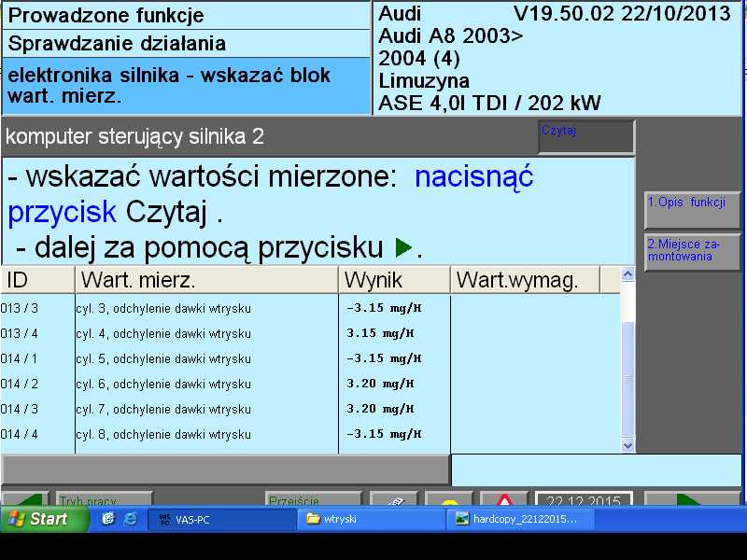
Task: Select row cyl. 6, odchylenie dawki wtrysku
Action: click(310, 384)
